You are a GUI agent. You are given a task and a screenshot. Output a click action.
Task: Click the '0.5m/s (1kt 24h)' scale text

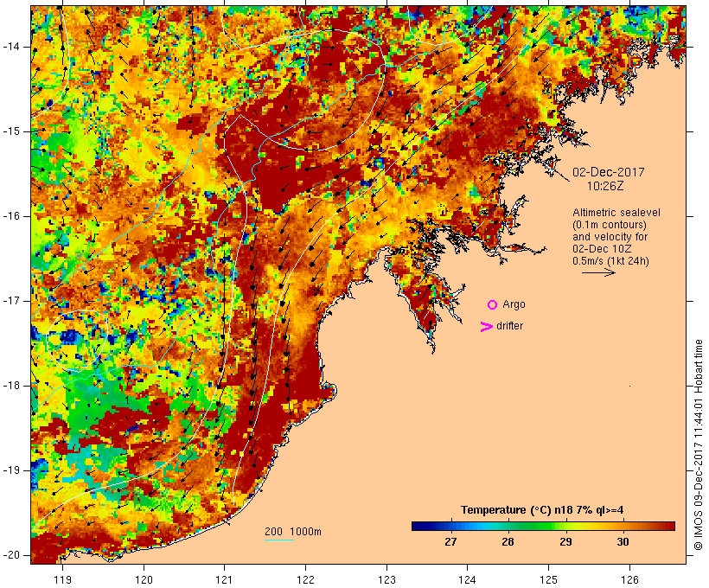click(610, 261)
